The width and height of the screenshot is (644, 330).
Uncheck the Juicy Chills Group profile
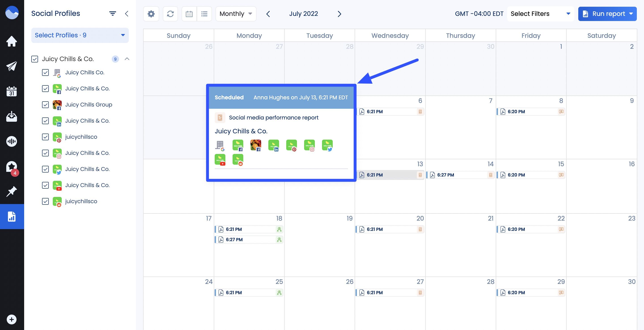(45, 105)
